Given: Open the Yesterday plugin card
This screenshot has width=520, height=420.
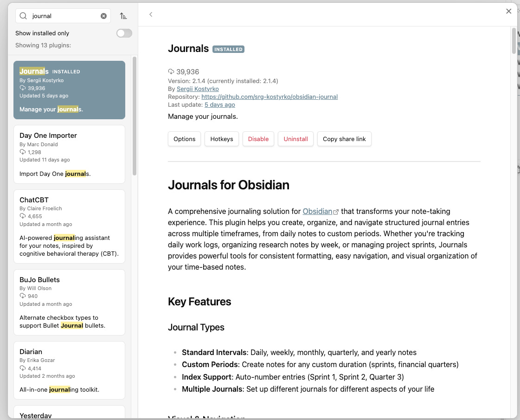Looking at the screenshot, I should (69, 413).
